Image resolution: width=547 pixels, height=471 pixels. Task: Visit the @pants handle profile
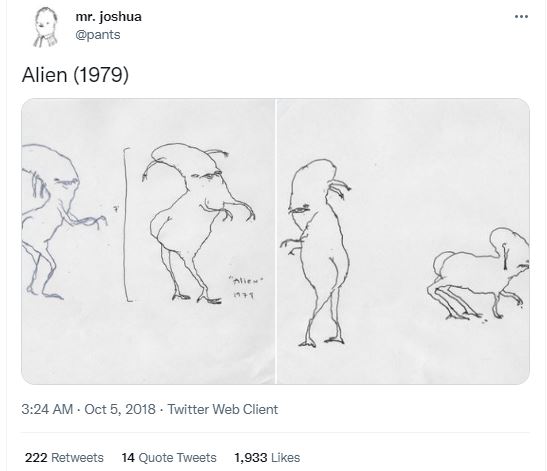pyautogui.click(x=98, y=35)
